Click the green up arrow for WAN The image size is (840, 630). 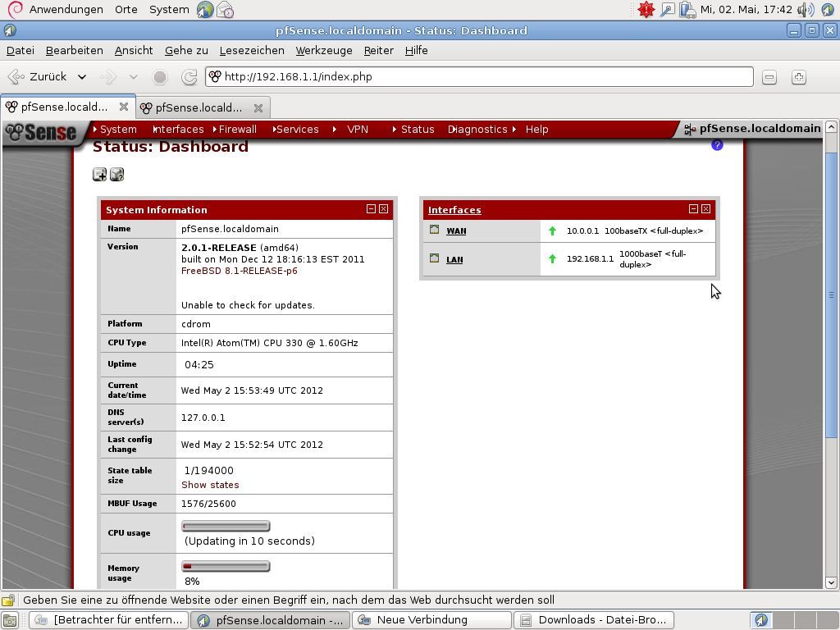pos(552,231)
